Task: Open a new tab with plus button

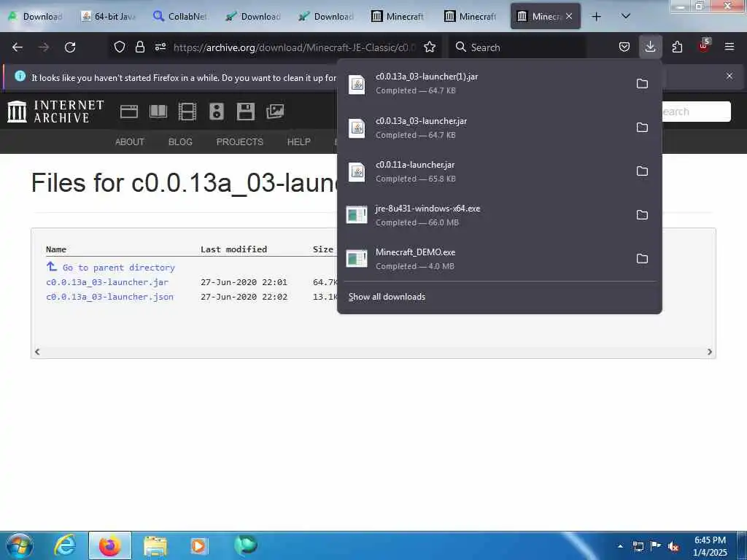Action: click(596, 17)
